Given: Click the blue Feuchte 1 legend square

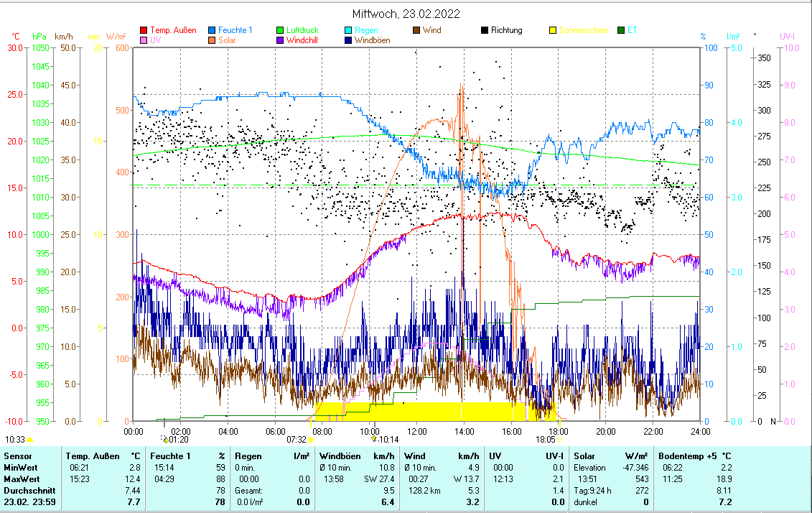Looking at the screenshot, I should (x=213, y=30).
